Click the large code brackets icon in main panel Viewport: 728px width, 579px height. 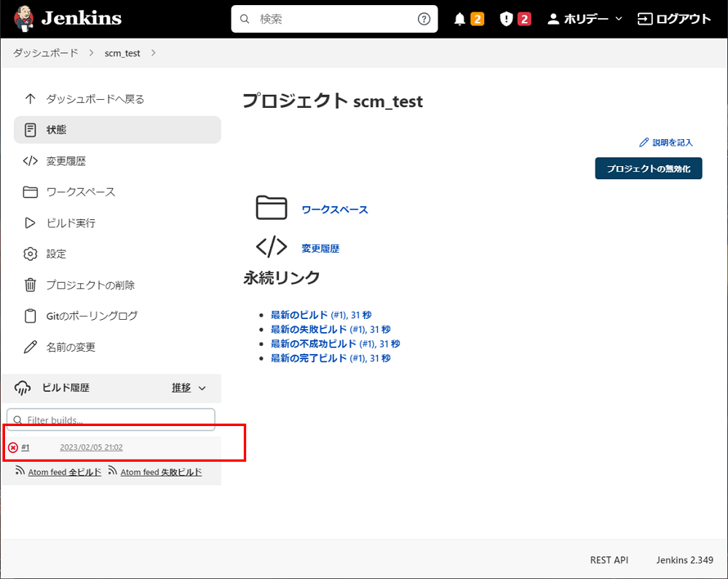point(272,247)
